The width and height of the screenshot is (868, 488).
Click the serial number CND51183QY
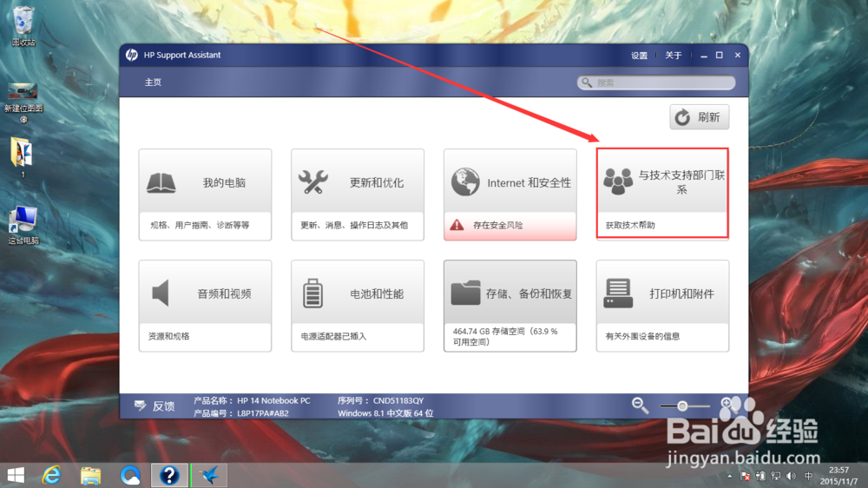(x=398, y=400)
